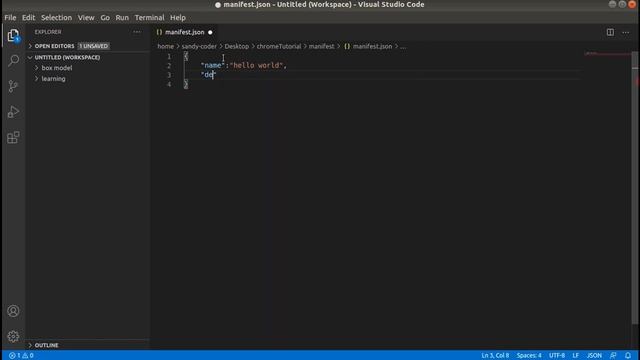Open the Terminal menu

coord(149,18)
